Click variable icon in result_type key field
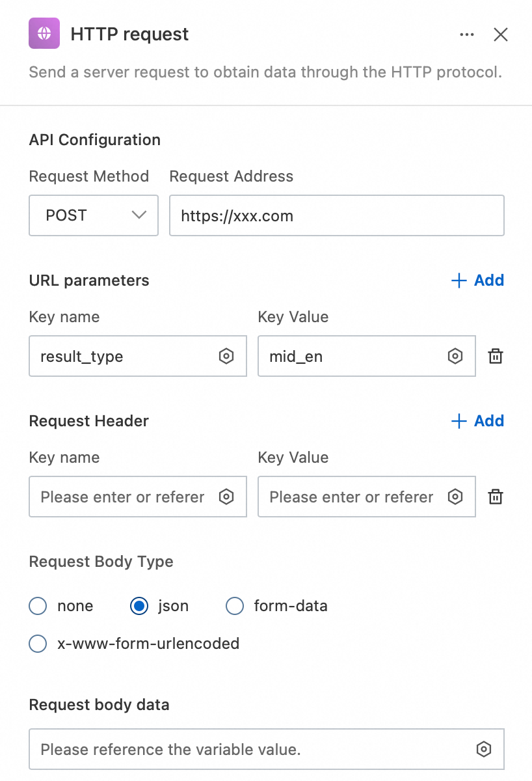This screenshot has width=532, height=781. tap(226, 356)
